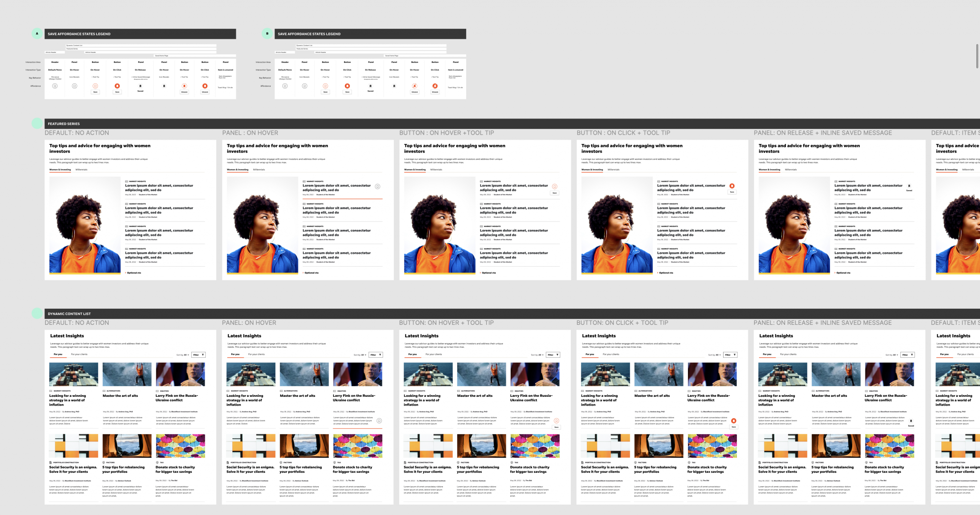980x515 pixels.
Task: Click the green A badge beside first legend
Action: [37, 34]
